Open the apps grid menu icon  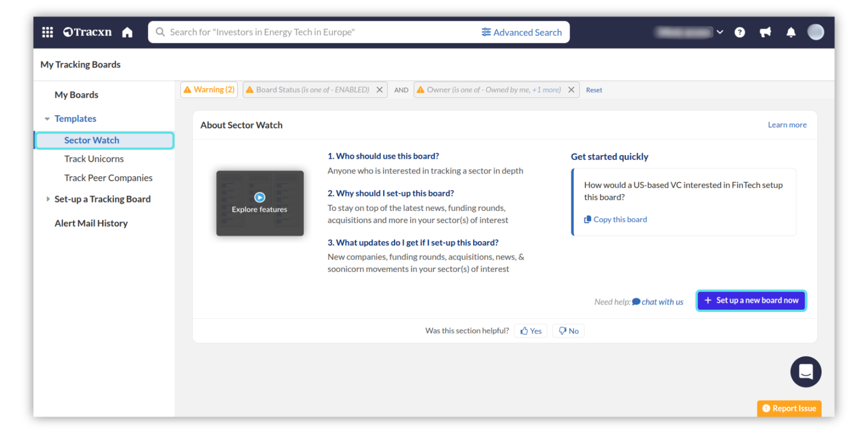(x=47, y=32)
